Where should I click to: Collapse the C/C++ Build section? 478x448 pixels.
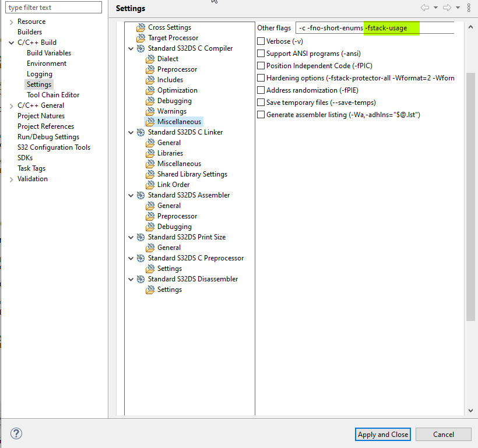click(x=11, y=42)
